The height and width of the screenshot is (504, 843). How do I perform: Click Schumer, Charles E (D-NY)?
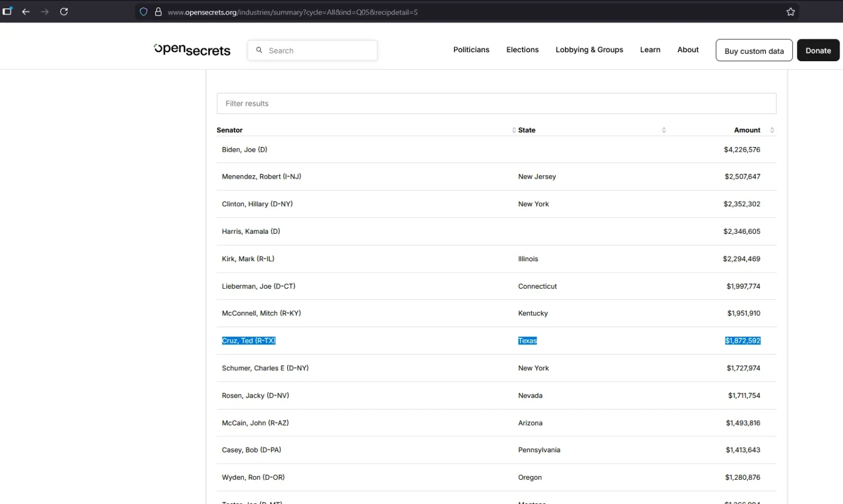(x=265, y=368)
